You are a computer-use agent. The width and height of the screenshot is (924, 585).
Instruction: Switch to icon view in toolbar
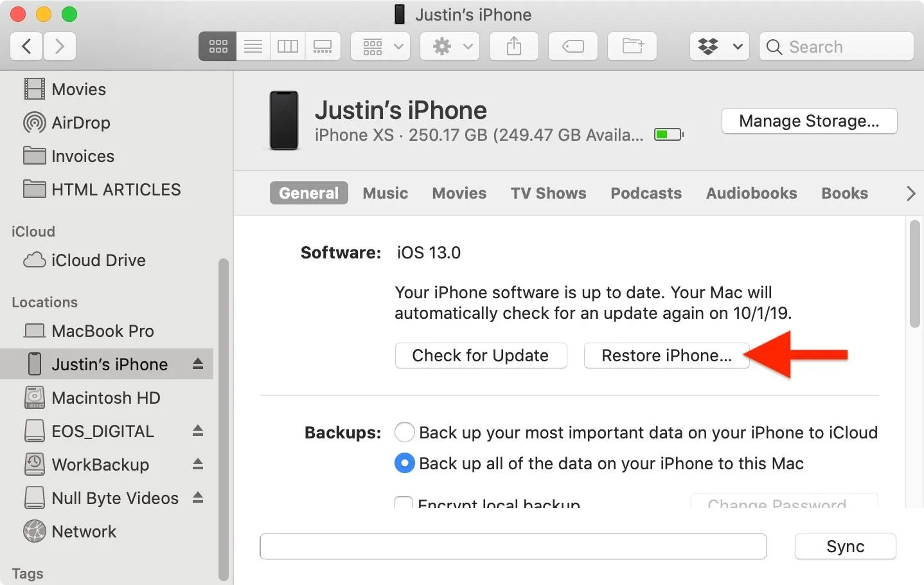click(218, 46)
